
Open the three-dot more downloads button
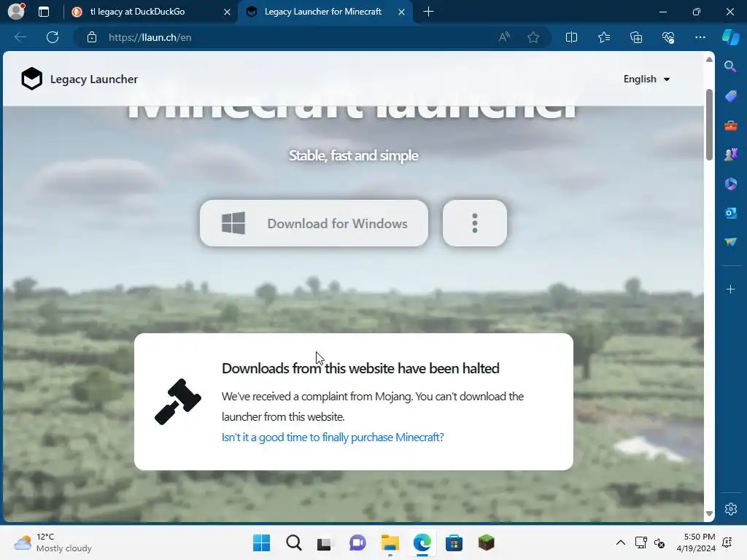tap(474, 223)
